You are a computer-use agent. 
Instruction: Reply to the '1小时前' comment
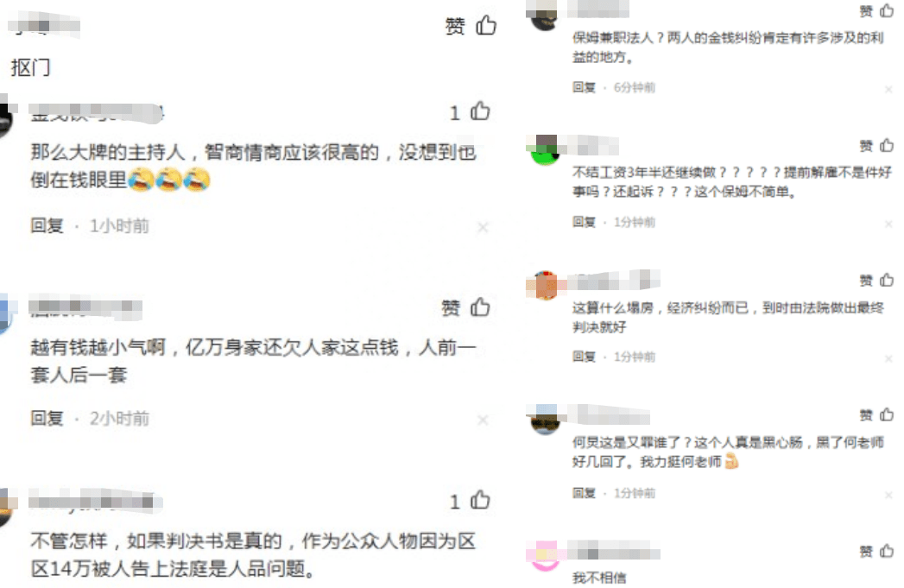coord(47,225)
